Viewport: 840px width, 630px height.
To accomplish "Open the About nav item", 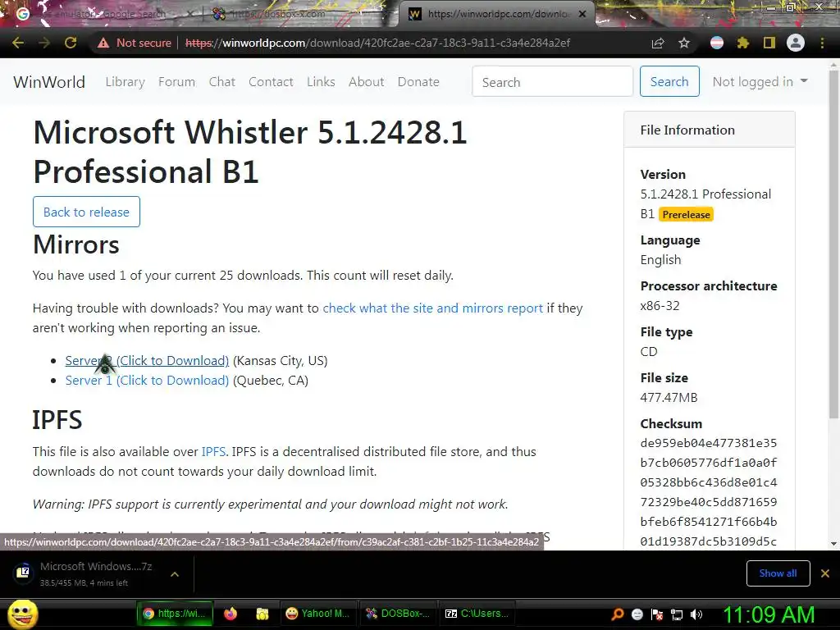I will click(367, 81).
